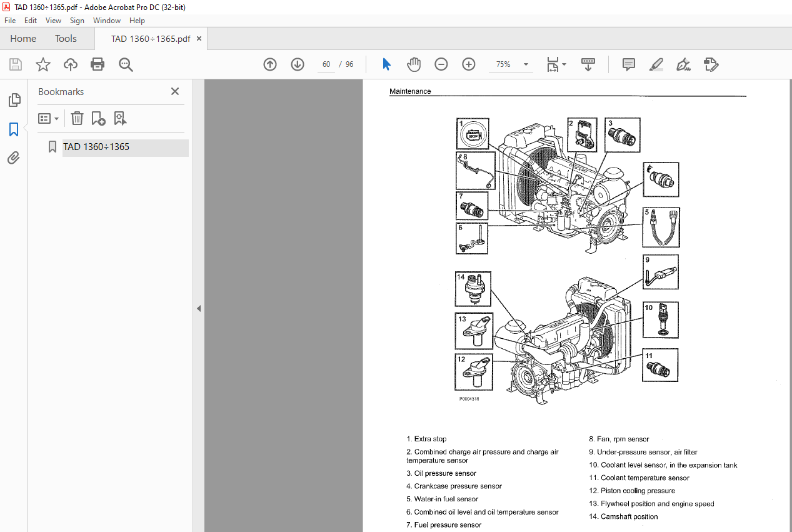Switch to the Tools tab
Image resolution: width=792 pixels, height=532 pixels.
[x=66, y=39]
